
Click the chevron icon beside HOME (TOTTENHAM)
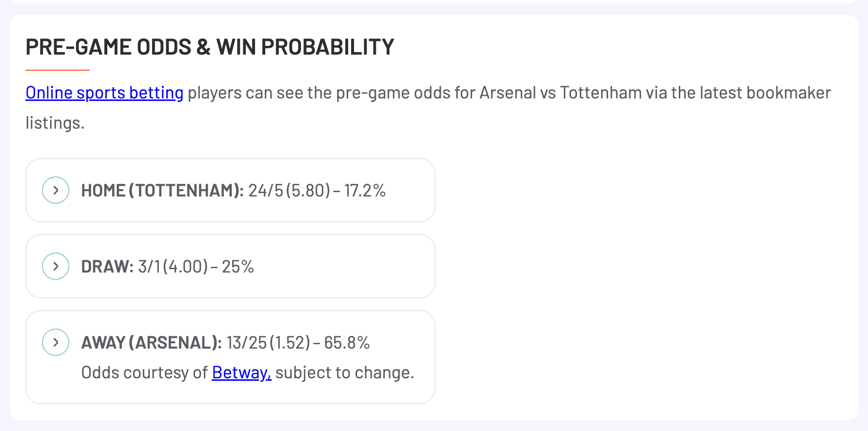[55, 190]
